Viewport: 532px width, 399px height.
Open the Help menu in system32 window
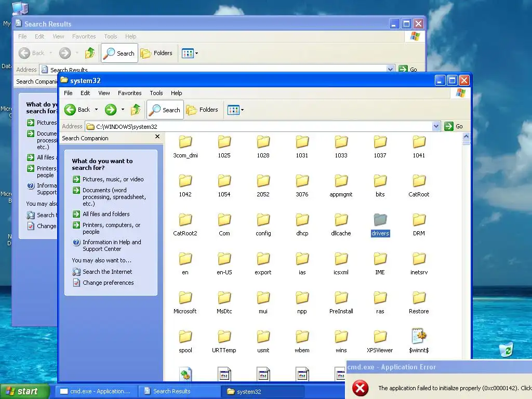point(176,93)
